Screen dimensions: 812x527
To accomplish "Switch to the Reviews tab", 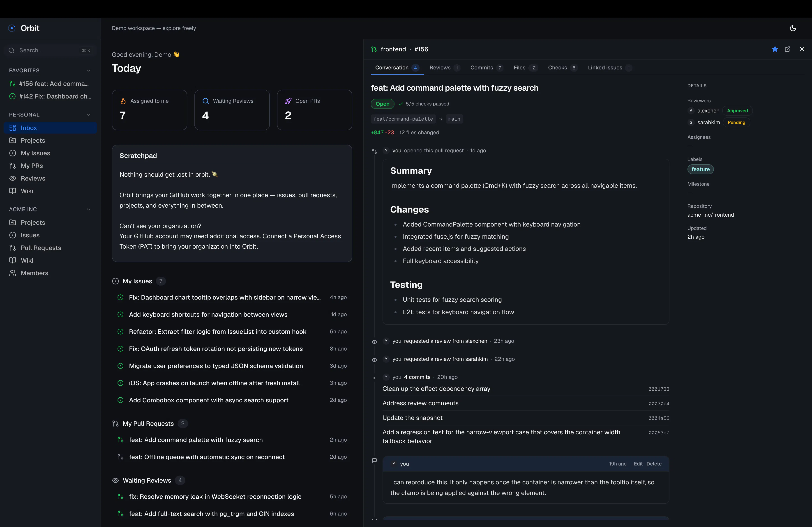I will point(445,67).
